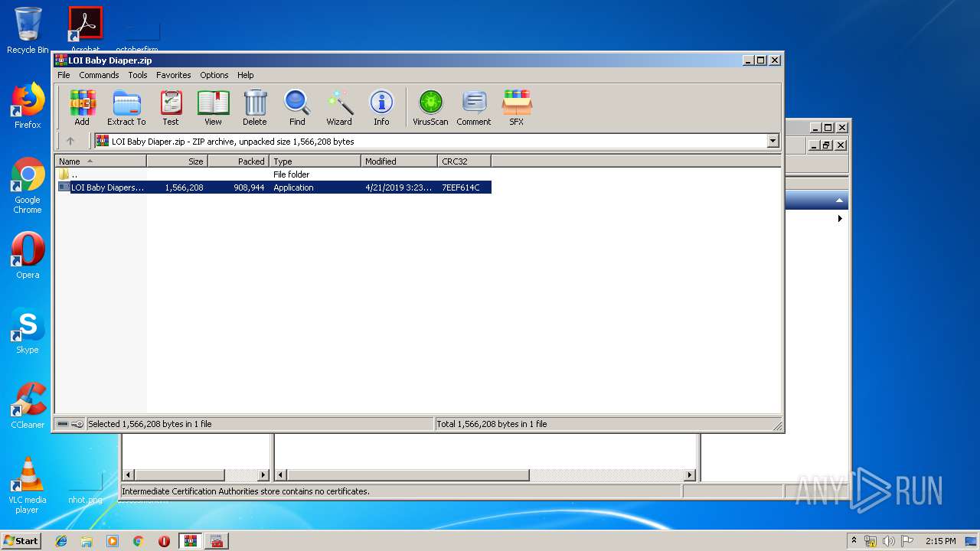Expand the arrow in background window's right panel
980x551 pixels.
840,218
